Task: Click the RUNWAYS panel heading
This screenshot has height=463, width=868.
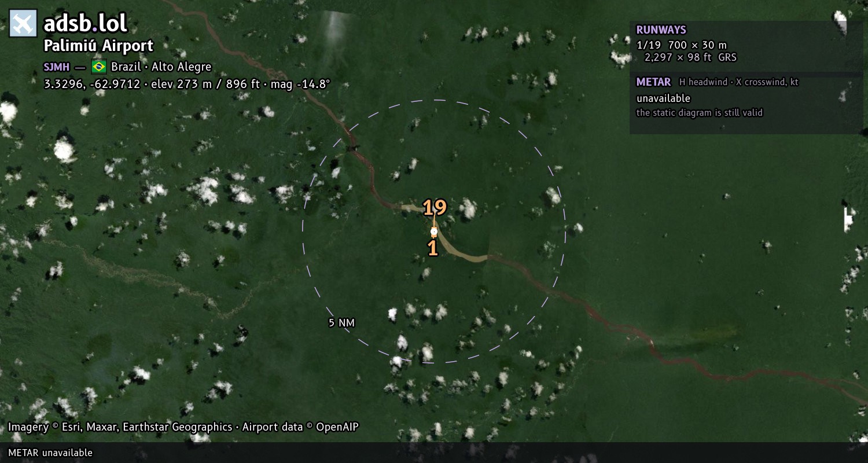Action: pos(661,30)
